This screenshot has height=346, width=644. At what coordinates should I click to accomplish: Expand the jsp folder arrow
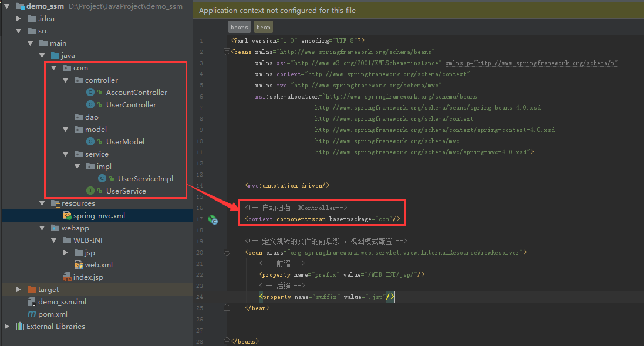coord(66,252)
